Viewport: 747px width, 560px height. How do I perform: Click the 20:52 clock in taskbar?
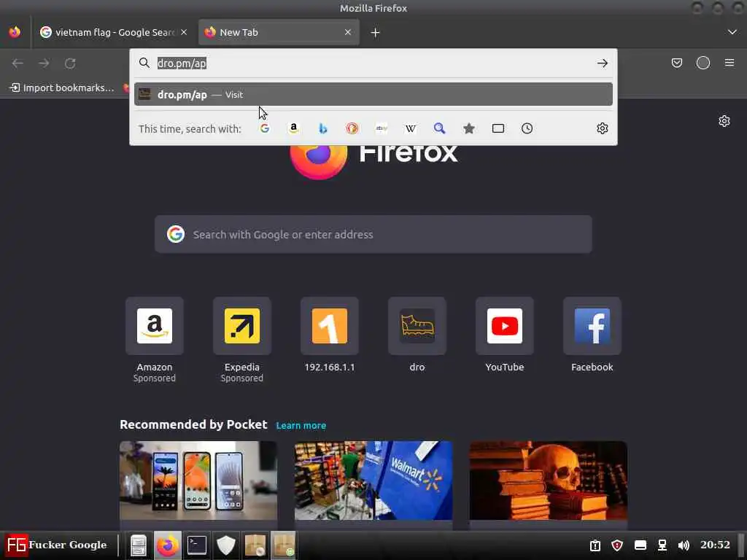(715, 545)
